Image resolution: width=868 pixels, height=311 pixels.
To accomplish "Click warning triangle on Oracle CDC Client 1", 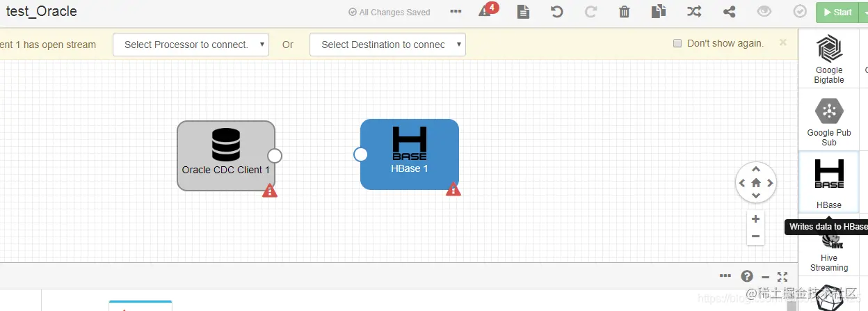I will [269, 190].
